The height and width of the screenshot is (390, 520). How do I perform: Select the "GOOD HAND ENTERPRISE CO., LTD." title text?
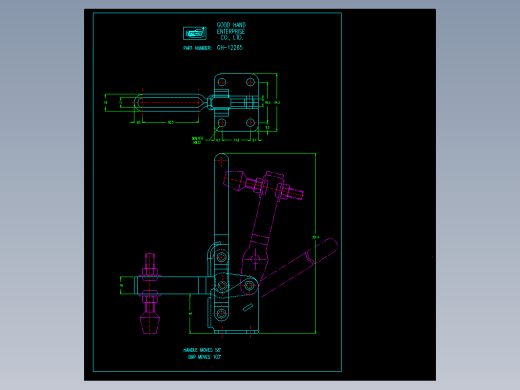(x=231, y=31)
